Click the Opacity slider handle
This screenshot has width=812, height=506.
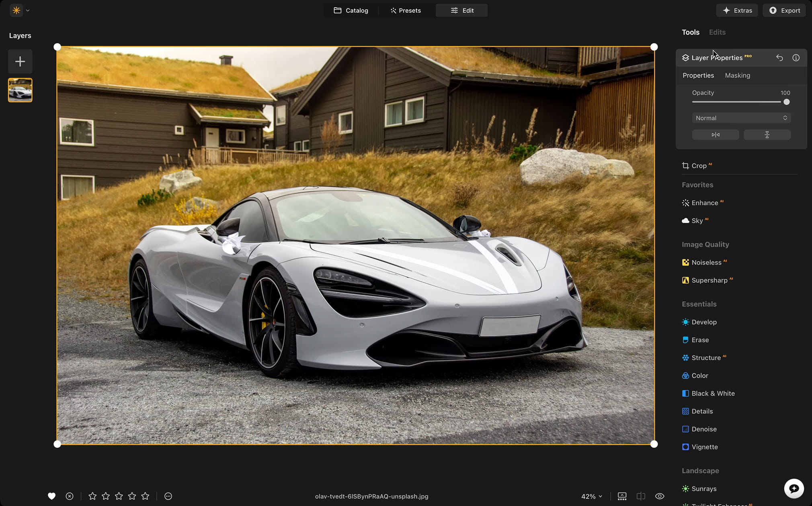[x=786, y=102]
